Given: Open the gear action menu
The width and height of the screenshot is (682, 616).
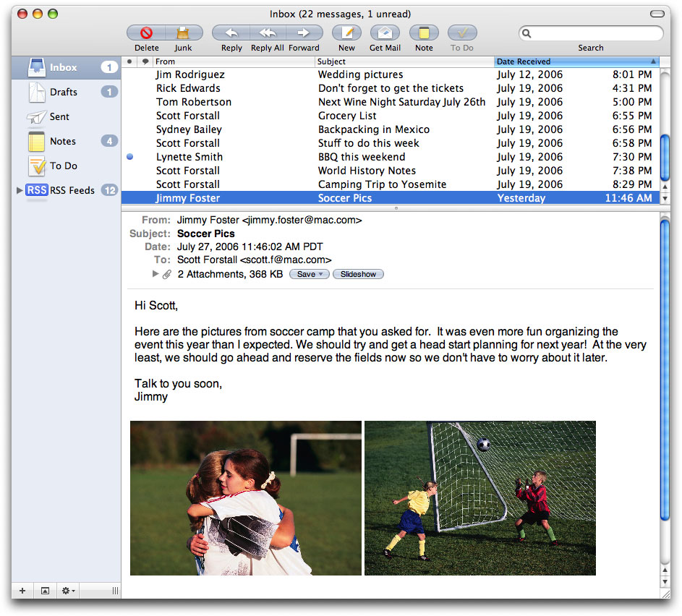Looking at the screenshot, I should [x=68, y=591].
